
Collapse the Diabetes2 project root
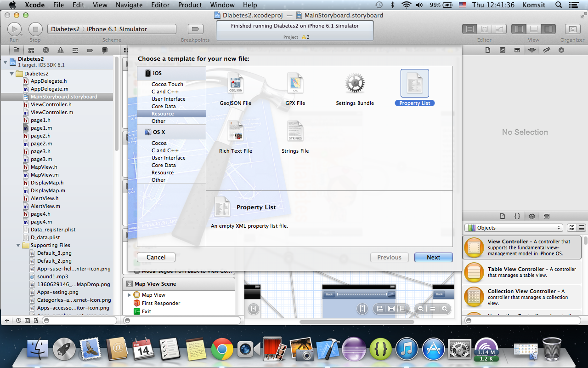5,62
